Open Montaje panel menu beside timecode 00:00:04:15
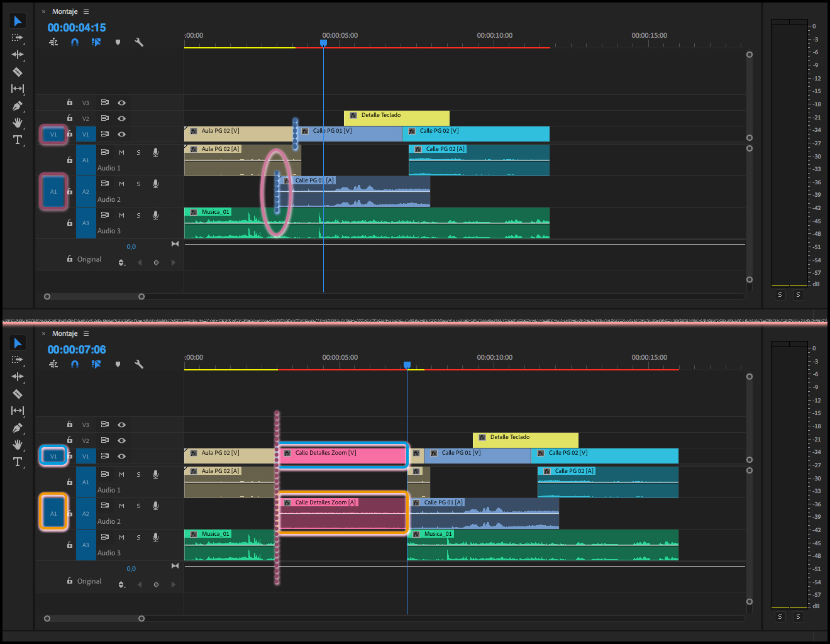Viewport: 830px width, 644px height. pyautogui.click(x=86, y=12)
